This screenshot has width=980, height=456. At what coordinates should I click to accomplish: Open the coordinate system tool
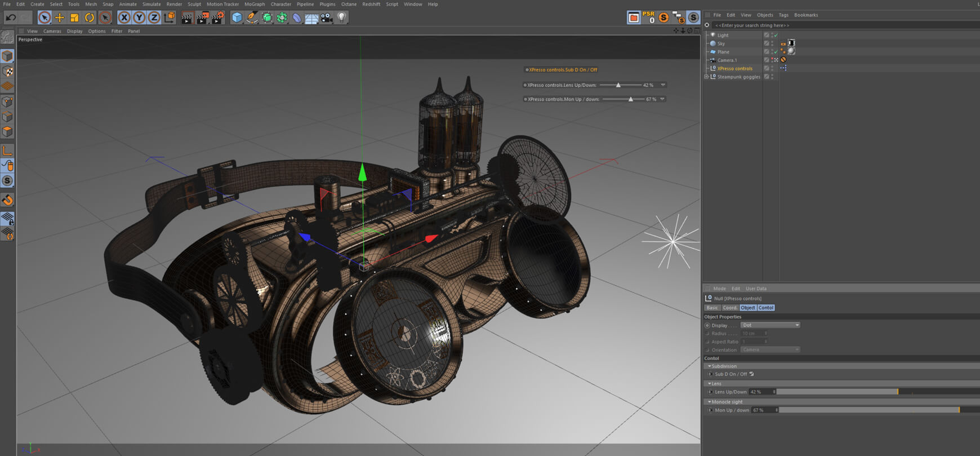170,17
